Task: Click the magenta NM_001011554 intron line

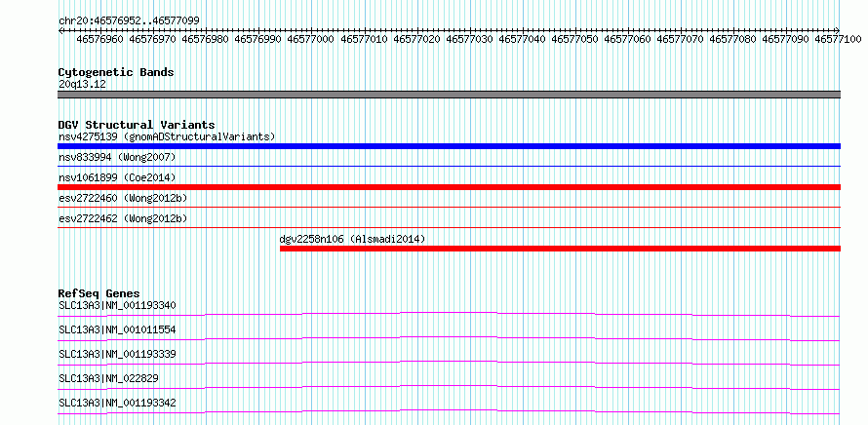Action: 449,338
